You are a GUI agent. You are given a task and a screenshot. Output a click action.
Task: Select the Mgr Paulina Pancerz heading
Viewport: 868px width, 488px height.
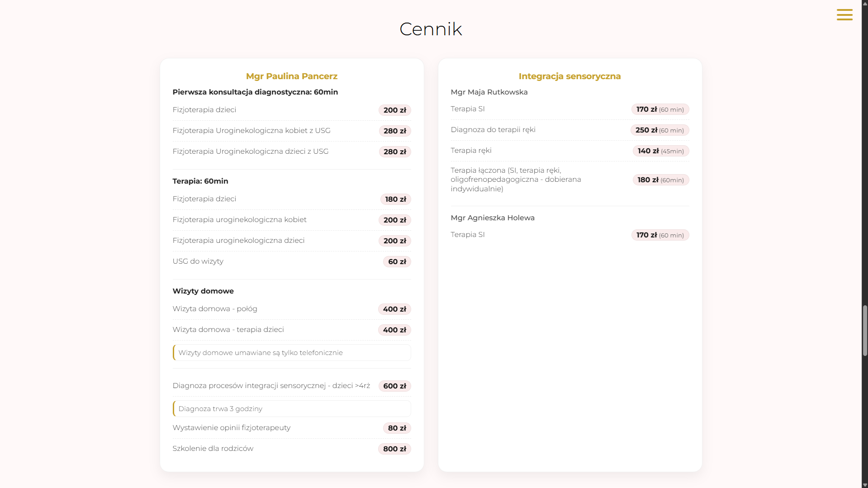292,76
